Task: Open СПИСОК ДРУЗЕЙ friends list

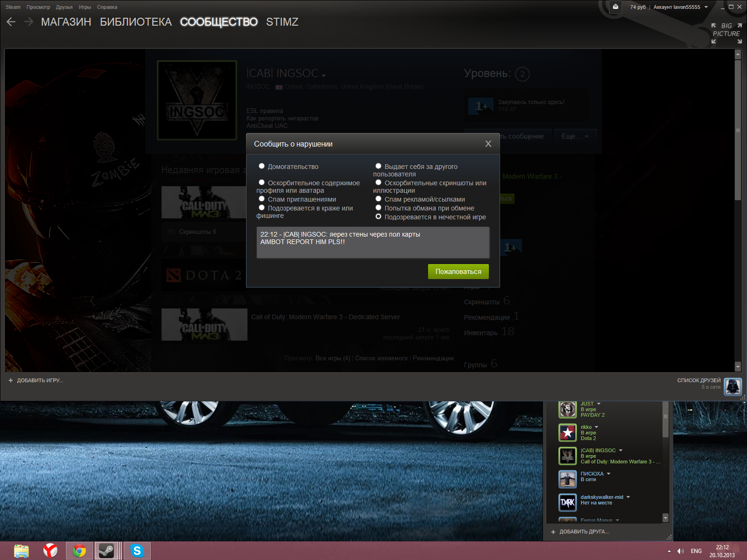Action: [x=699, y=380]
